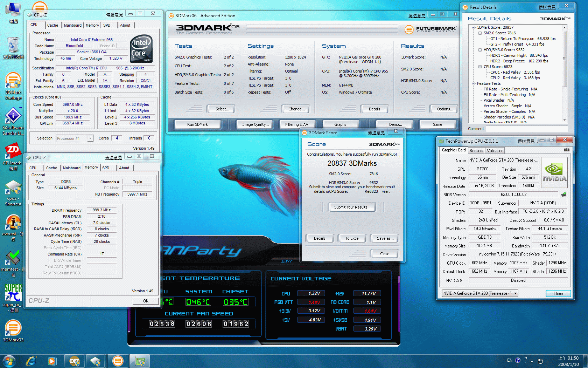Viewport: 588px width, 368px height.
Task: Open the About tab in lower CPU-Z window
Action: (x=124, y=168)
